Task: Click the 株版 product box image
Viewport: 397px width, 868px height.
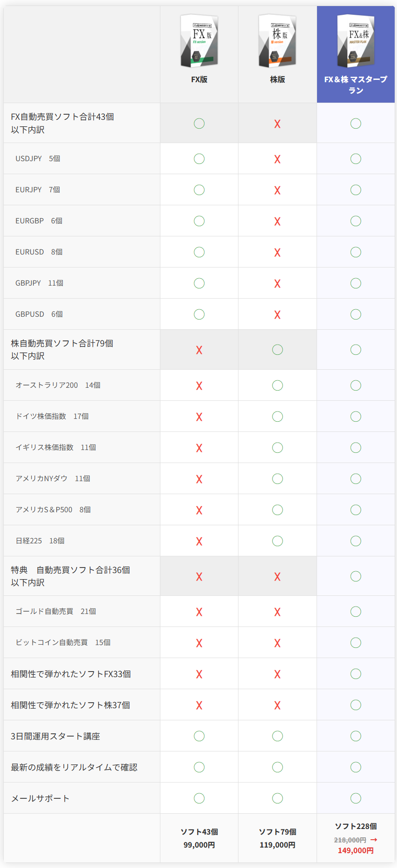Action: point(277,41)
